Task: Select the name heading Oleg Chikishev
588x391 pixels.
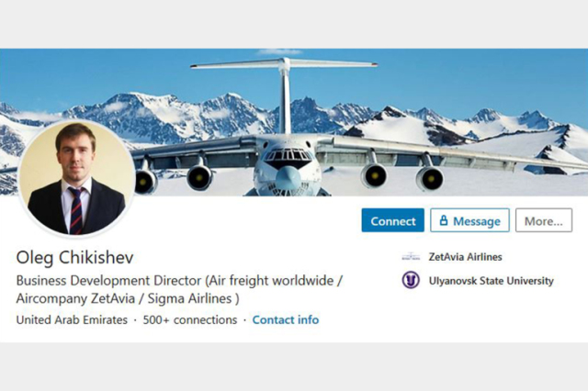Action: tap(74, 258)
